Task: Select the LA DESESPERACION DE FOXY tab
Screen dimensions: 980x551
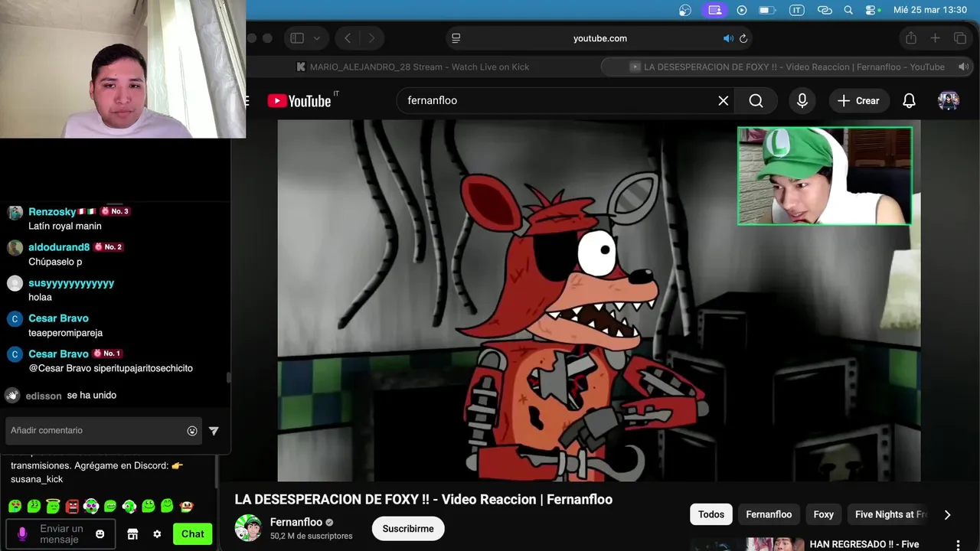Action: click(787, 67)
